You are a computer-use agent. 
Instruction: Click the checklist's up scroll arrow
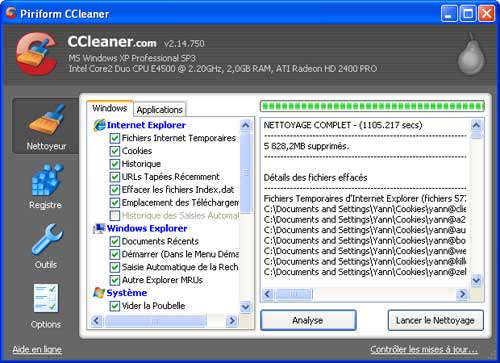coord(245,125)
